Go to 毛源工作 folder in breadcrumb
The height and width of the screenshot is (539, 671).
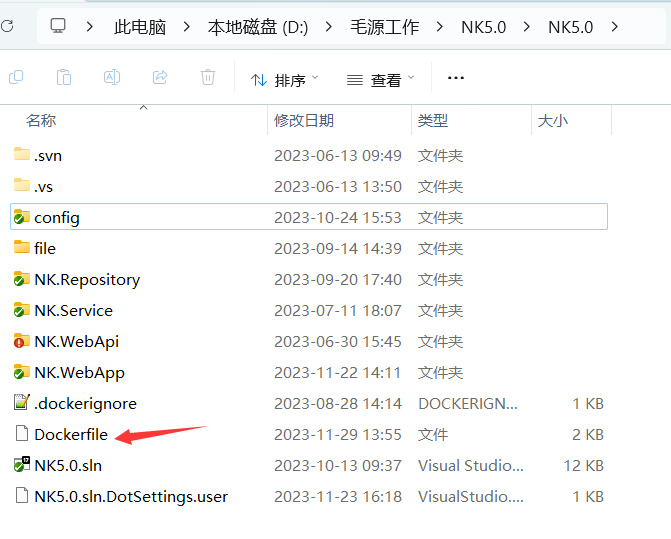coord(385,27)
